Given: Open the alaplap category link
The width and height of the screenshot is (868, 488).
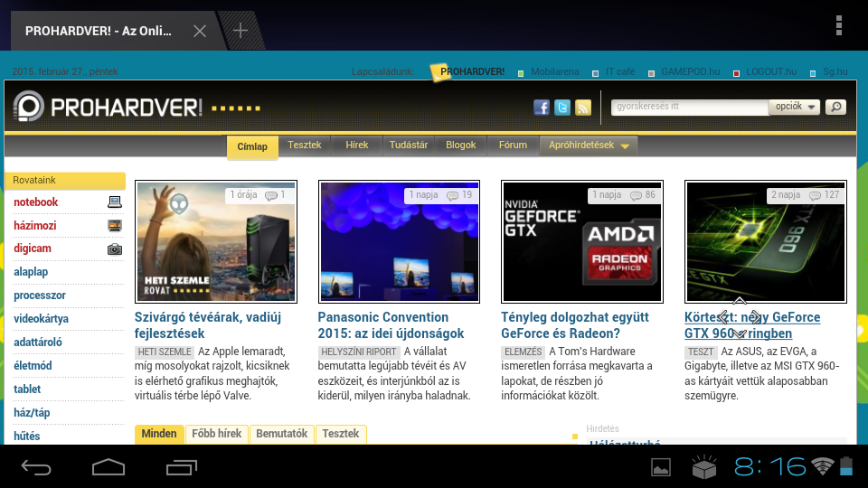Looking at the screenshot, I should click(31, 272).
